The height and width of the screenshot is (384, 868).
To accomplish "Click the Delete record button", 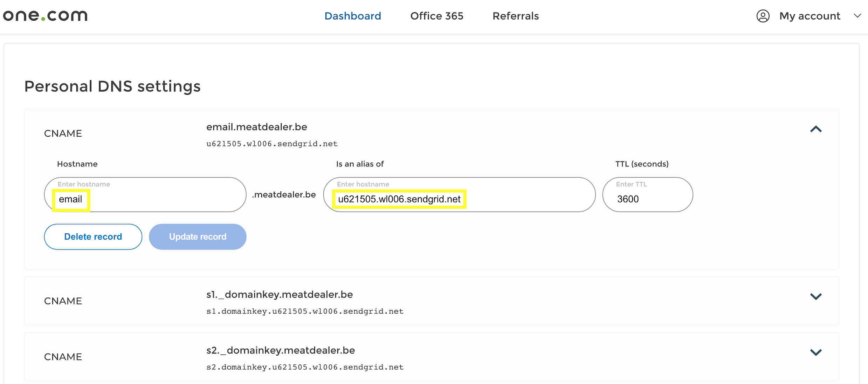I will click(x=93, y=237).
